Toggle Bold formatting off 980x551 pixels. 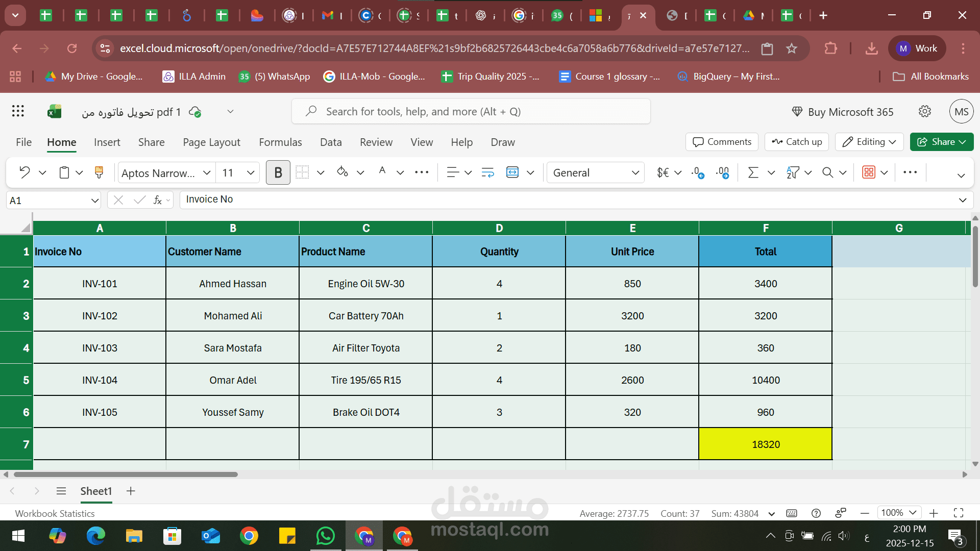coord(278,172)
